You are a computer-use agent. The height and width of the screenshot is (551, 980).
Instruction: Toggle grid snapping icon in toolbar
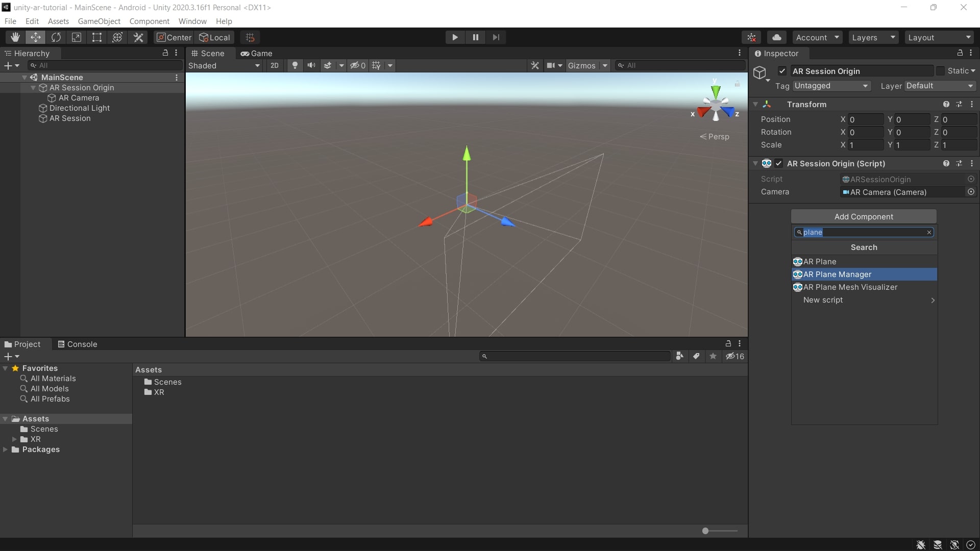pos(250,37)
